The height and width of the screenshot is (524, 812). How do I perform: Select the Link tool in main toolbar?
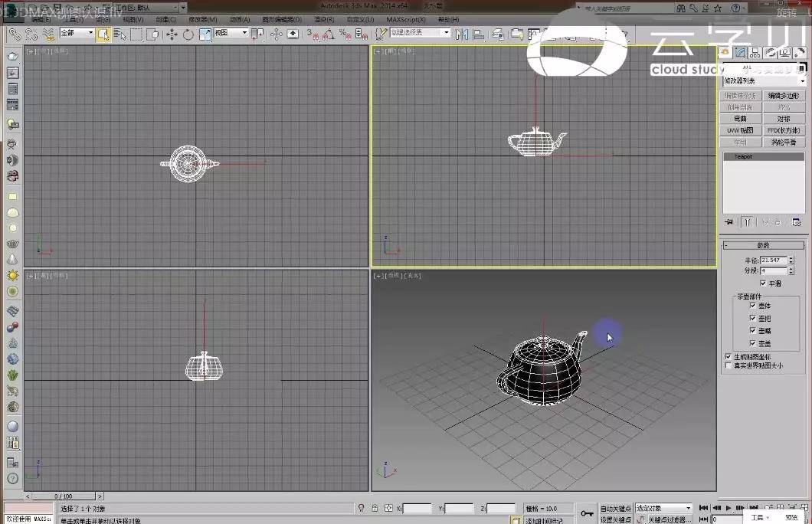[x=15, y=34]
